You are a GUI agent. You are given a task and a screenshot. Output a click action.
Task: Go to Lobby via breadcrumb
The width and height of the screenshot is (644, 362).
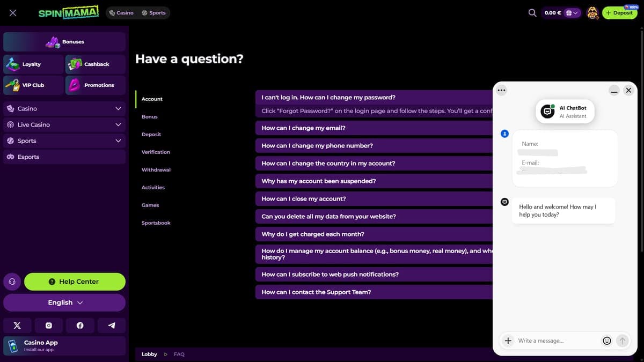pos(149,354)
